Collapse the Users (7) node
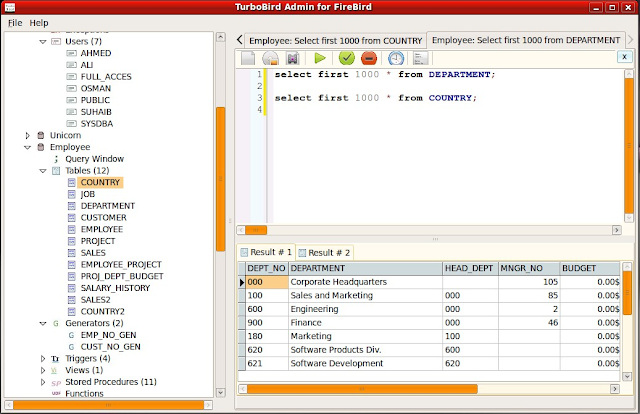 pos(43,42)
